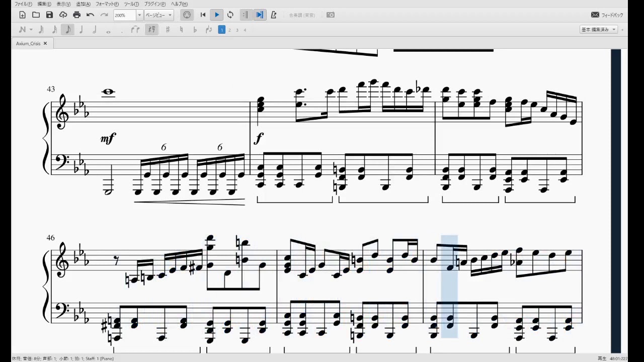Print the score using the printer icon
This screenshot has width=644, height=362.
(76, 15)
